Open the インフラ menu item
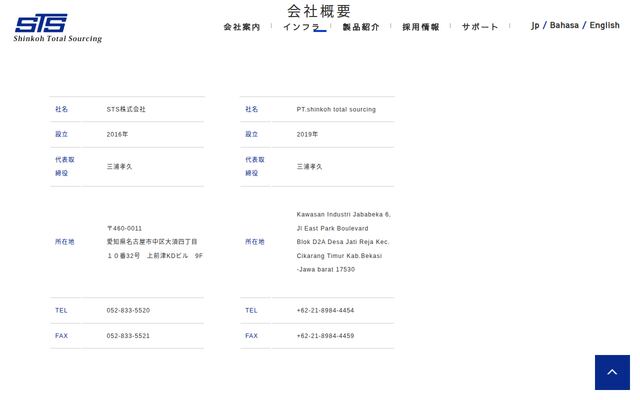 301,27
